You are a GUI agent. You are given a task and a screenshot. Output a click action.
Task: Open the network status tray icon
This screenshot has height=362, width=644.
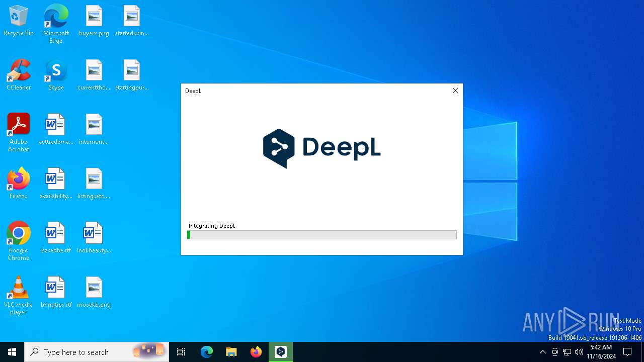pos(567,352)
